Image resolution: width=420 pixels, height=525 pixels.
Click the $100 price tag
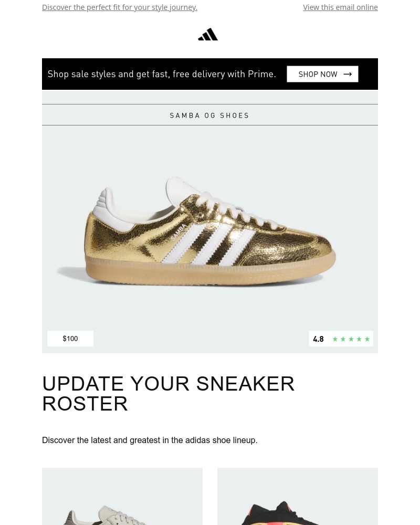coord(70,339)
